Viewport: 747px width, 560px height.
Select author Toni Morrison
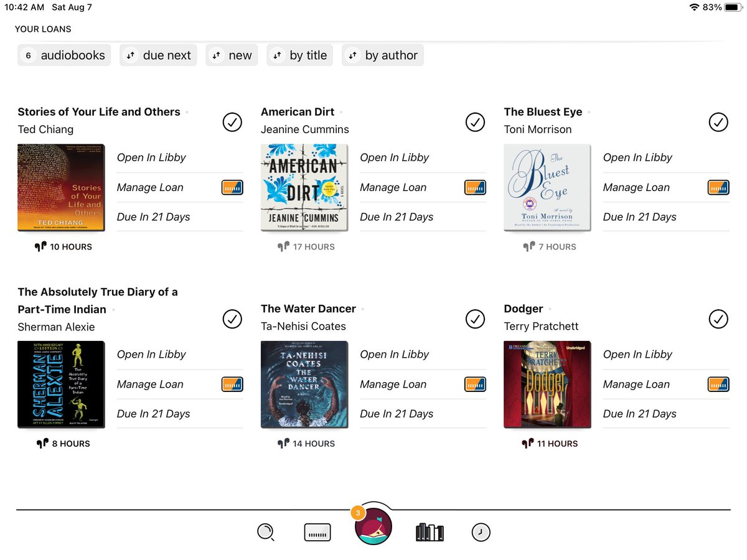(538, 129)
